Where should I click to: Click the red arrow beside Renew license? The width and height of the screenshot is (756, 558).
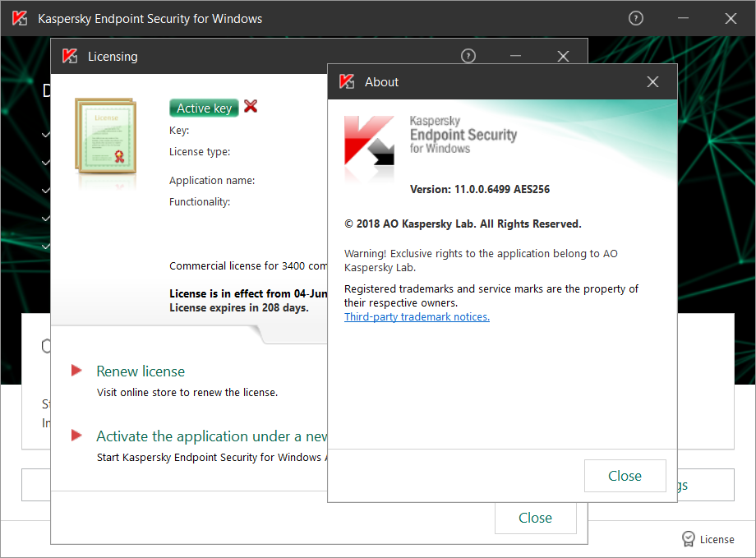[x=76, y=371]
